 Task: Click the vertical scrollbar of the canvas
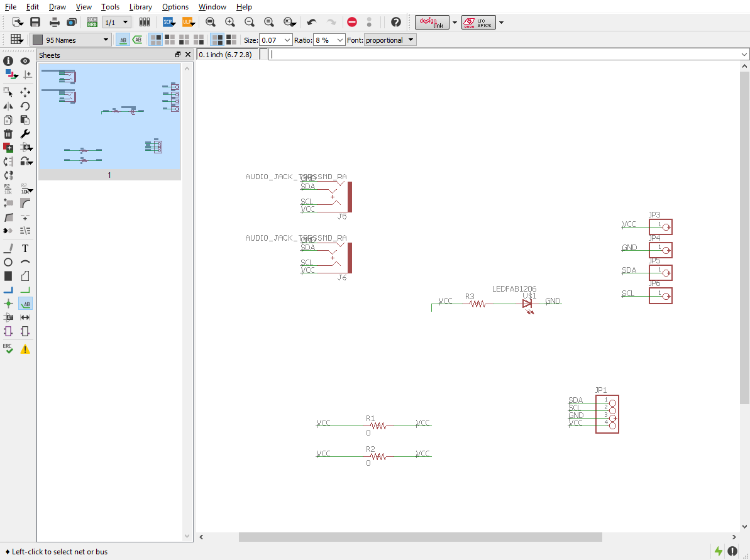tap(745, 237)
